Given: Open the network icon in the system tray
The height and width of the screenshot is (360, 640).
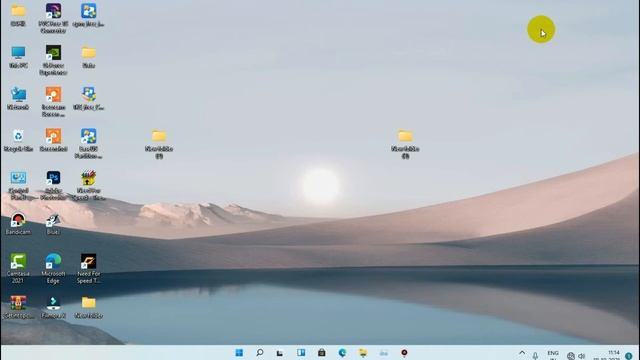Looking at the screenshot, I should (571, 356).
